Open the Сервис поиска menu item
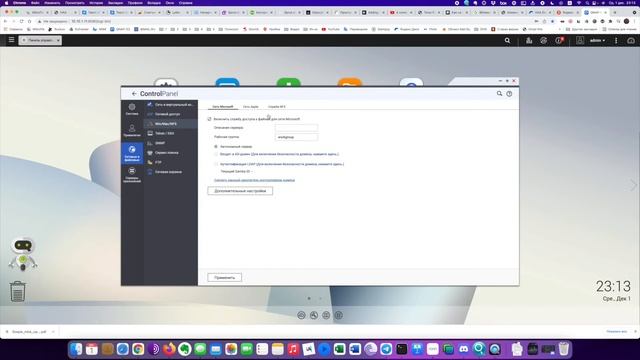This screenshot has height=360, width=640. click(171, 153)
